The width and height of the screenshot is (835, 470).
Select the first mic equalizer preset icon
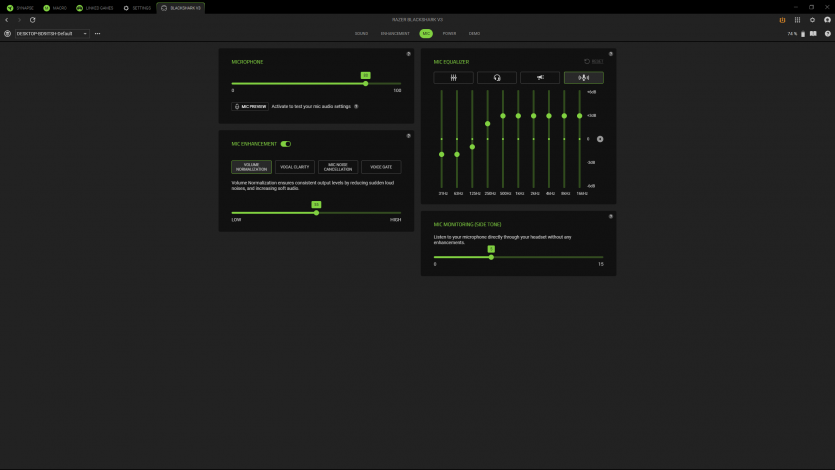[x=453, y=78]
